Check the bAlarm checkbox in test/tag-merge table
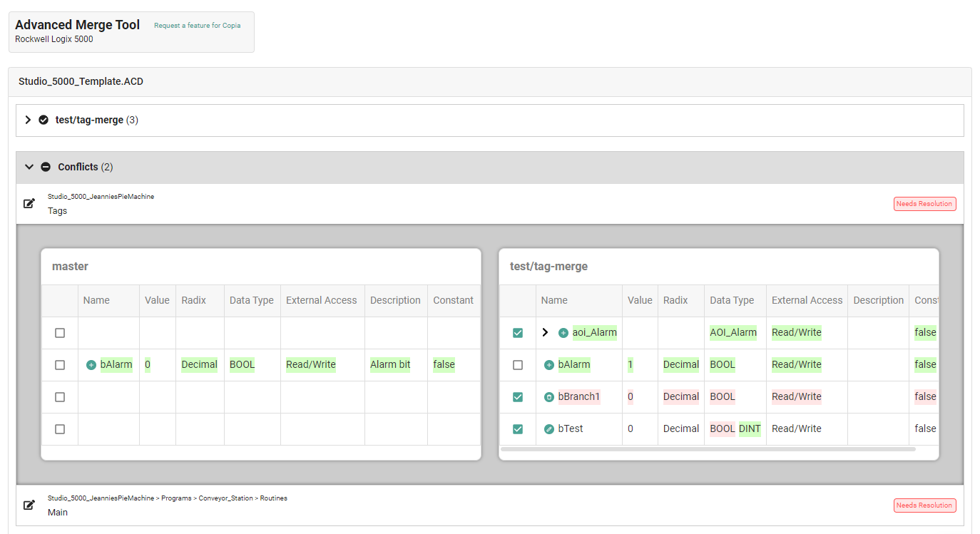 518,365
